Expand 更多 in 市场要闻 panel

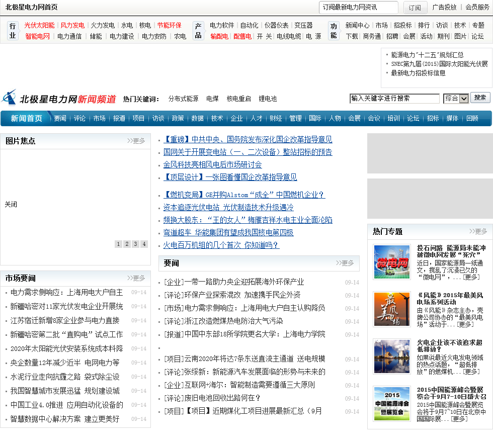pyautogui.click(x=136, y=278)
